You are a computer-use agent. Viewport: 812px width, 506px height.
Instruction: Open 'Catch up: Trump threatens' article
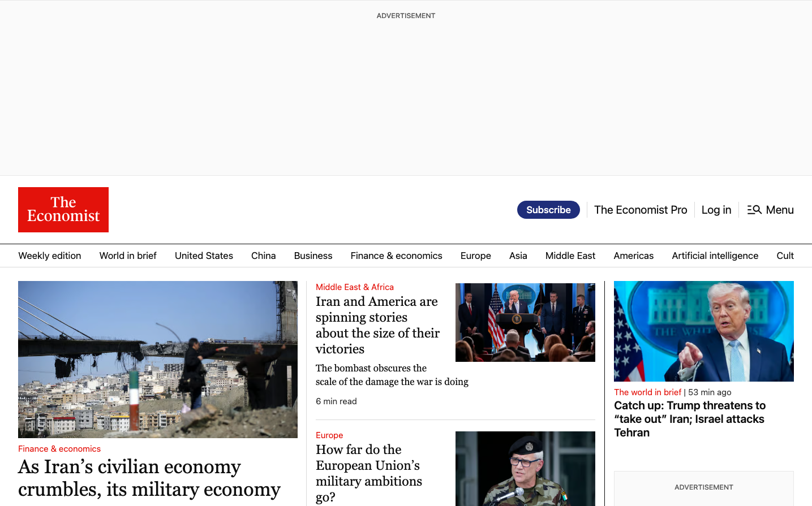pos(689,419)
